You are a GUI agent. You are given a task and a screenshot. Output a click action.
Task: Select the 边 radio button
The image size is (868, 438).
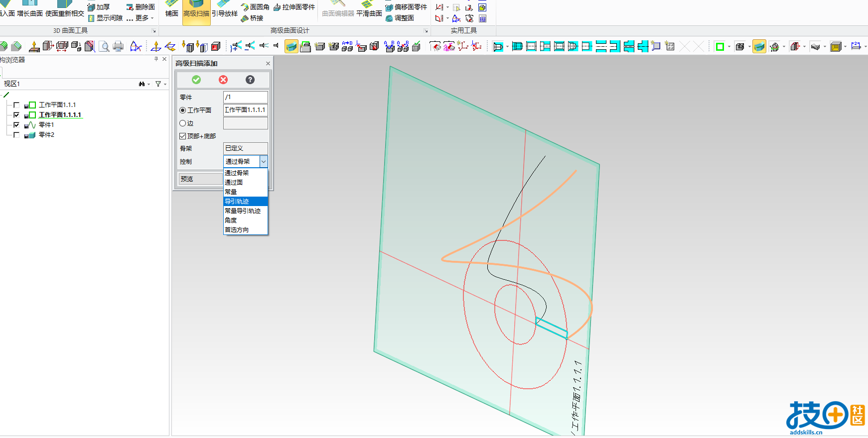[182, 123]
